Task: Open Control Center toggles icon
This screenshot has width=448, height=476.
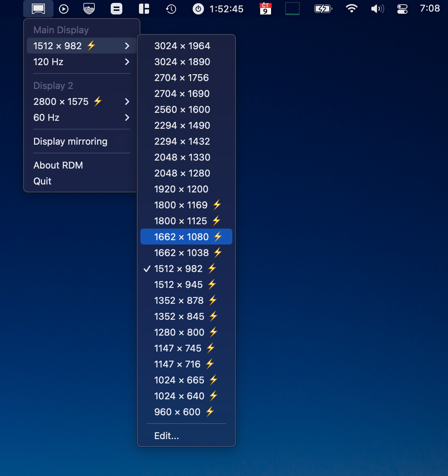Action: pyautogui.click(x=402, y=9)
